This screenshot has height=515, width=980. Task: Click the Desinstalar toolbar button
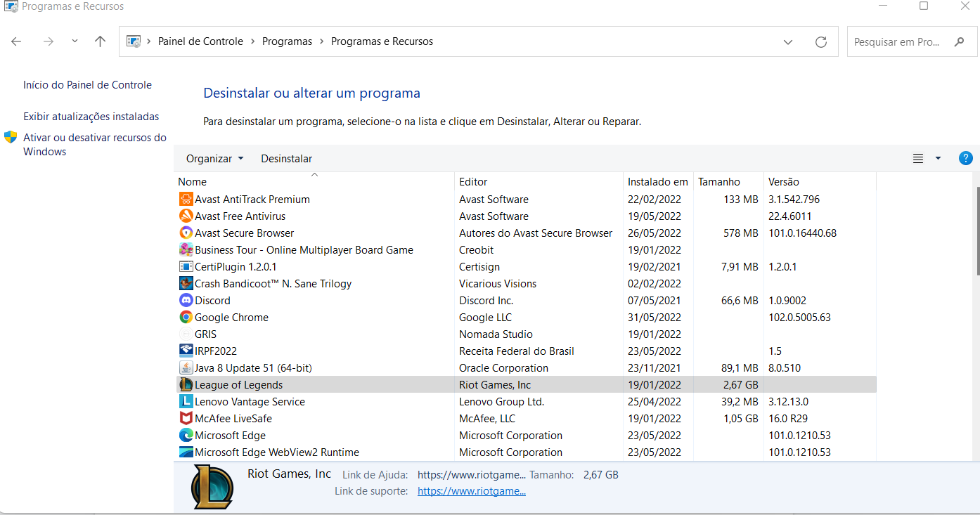pos(287,159)
